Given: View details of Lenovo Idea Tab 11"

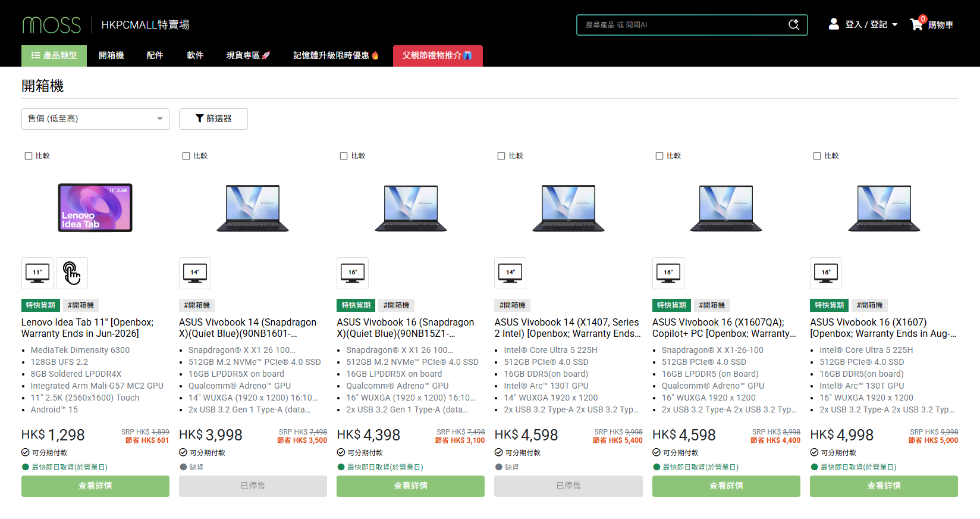Looking at the screenshot, I should point(95,486).
